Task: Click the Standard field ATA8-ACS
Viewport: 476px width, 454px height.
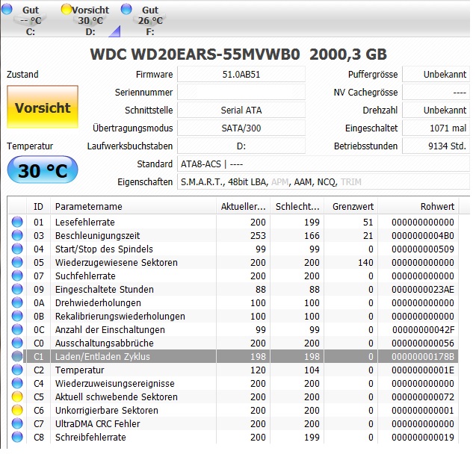Action: [x=324, y=164]
